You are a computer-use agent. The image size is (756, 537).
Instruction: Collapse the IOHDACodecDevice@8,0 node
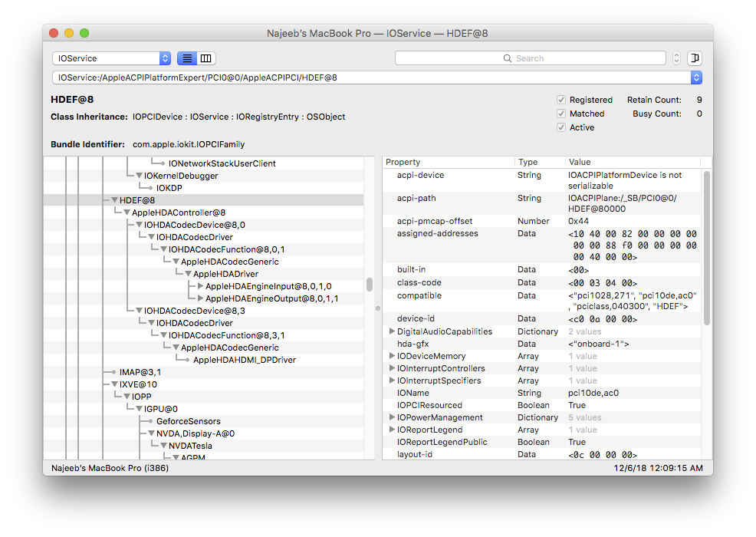point(139,225)
